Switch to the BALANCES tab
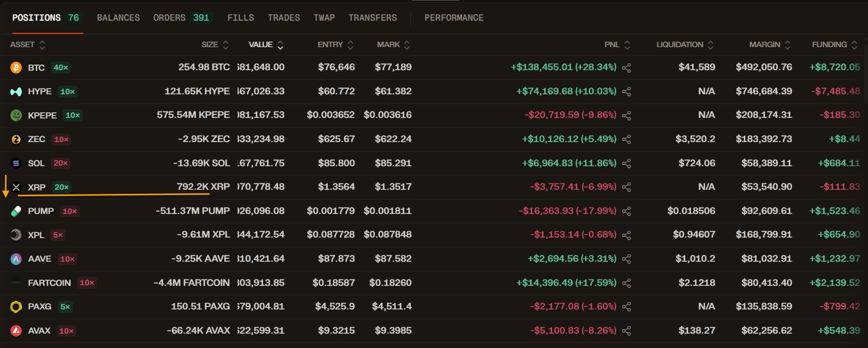868x348 pixels. point(118,18)
